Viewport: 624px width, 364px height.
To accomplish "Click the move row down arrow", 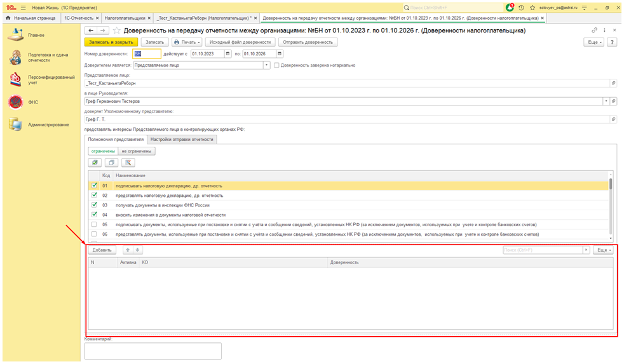I will point(137,250).
